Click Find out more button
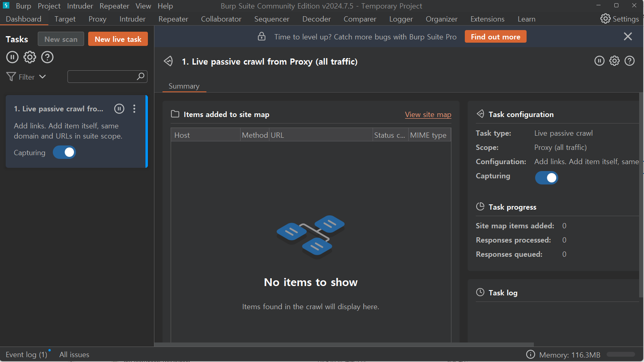The width and height of the screenshot is (644, 362). 495,37
